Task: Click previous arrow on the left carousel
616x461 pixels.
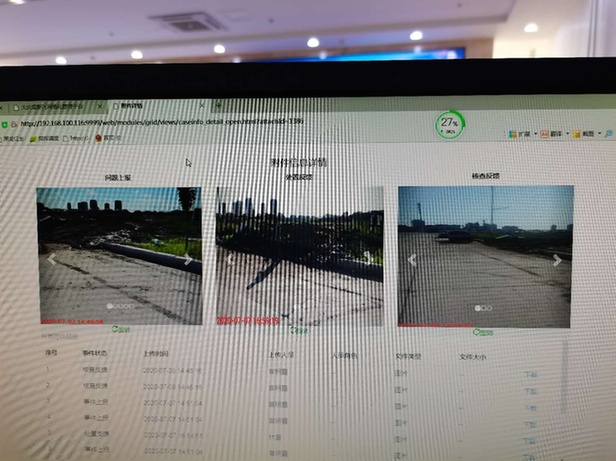Action: pyautogui.click(x=52, y=259)
